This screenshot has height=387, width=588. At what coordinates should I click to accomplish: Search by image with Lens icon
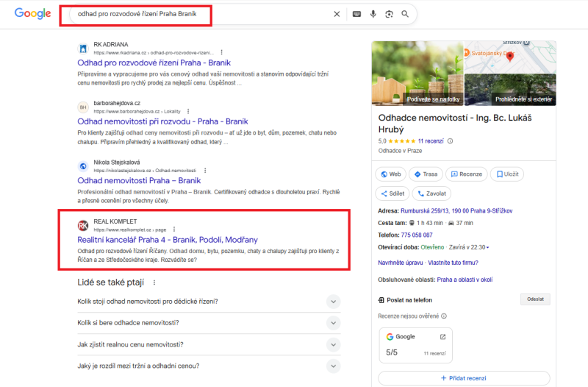coord(389,14)
